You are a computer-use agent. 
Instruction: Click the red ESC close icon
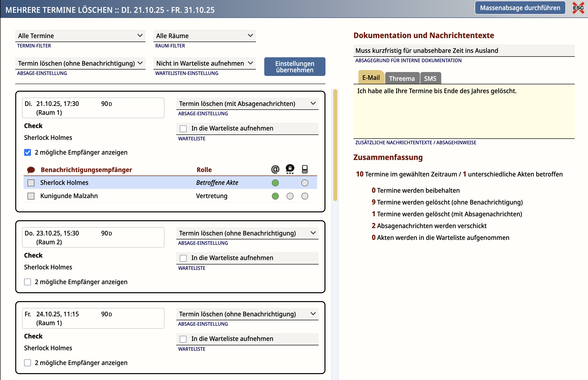[578, 8]
